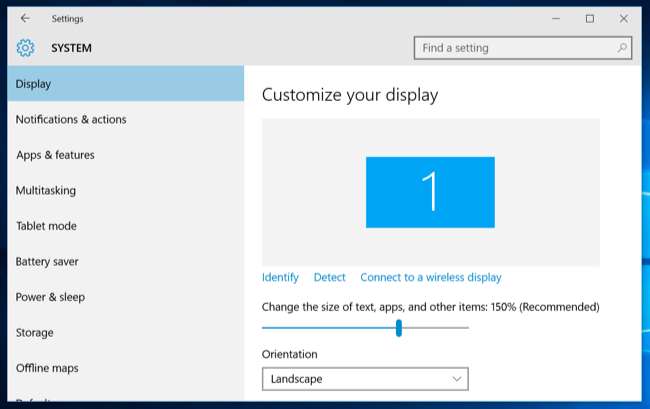650x409 pixels.
Task: Open Notifications & actions settings
Action: click(71, 120)
